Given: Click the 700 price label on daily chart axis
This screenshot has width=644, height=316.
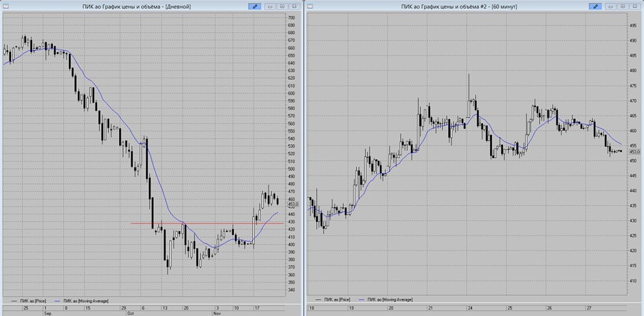Looking at the screenshot, I should 292,18.
